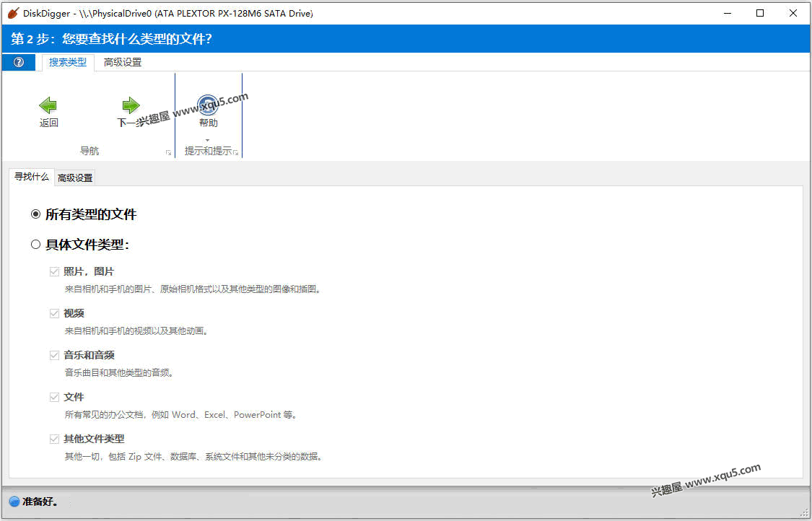812x521 pixels.
Task: Expand the dropdown arrow under 帮助
Action: coord(208,140)
